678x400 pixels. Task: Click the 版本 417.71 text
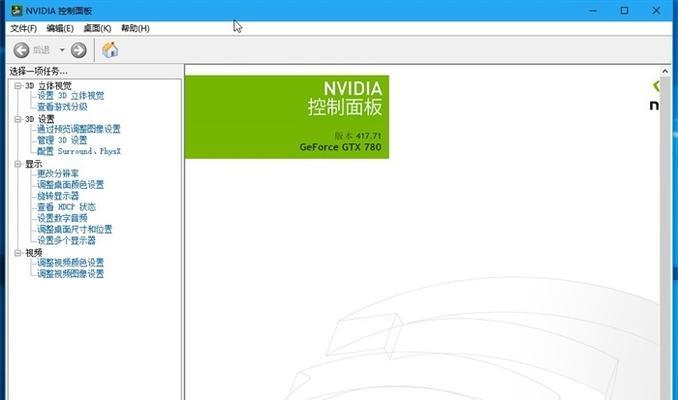pyautogui.click(x=358, y=136)
